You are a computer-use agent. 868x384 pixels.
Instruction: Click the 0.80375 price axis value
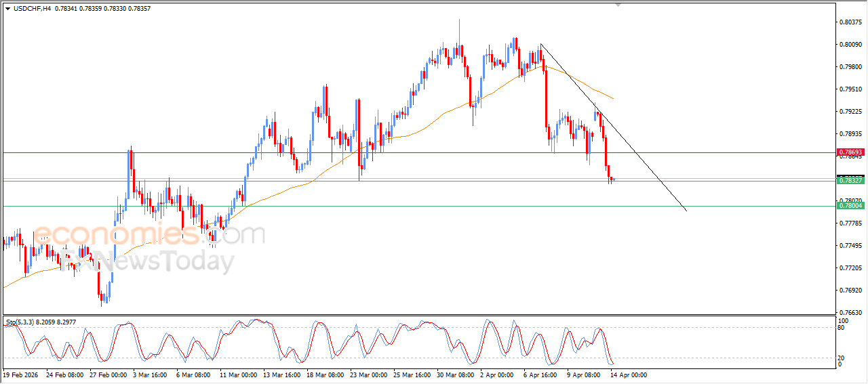pyautogui.click(x=851, y=22)
